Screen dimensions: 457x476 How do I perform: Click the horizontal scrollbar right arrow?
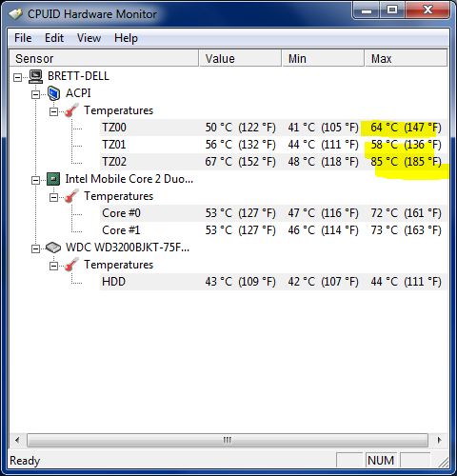(x=439, y=440)
